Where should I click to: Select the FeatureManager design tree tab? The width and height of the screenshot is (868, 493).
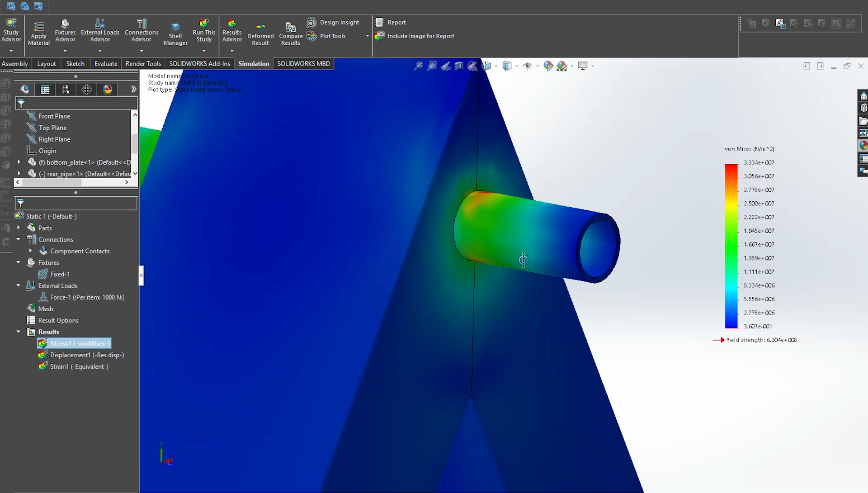pos(24,90)
